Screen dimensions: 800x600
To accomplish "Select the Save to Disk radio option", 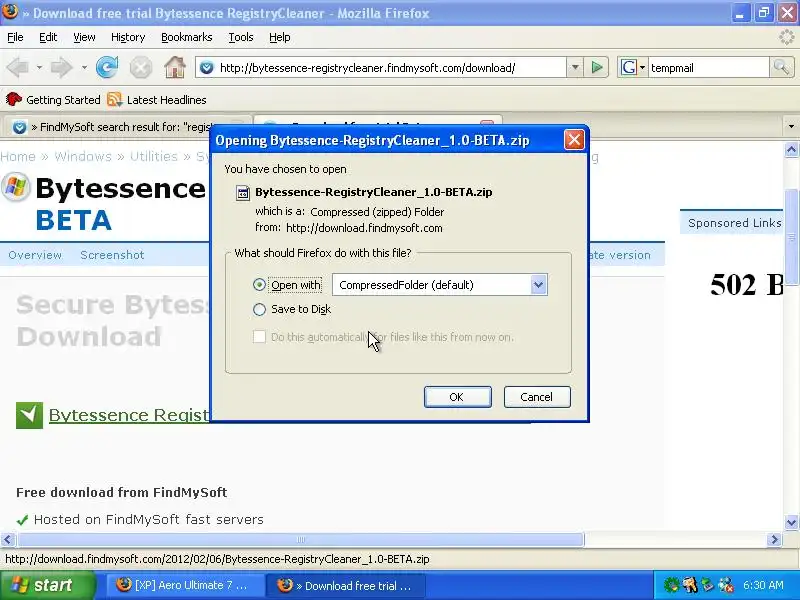I will tap(259, 309).
